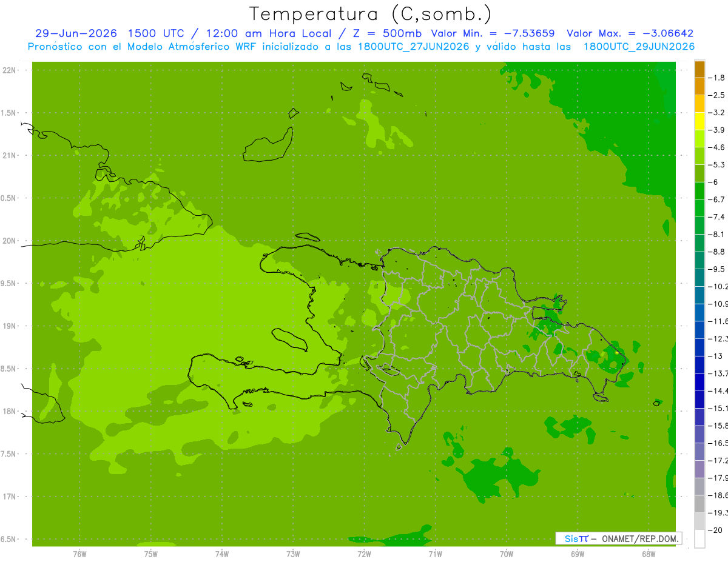Viewport: 728px width, 562px height.
Task: Click the legend value "-17.9"
Action: pos(718,478)
